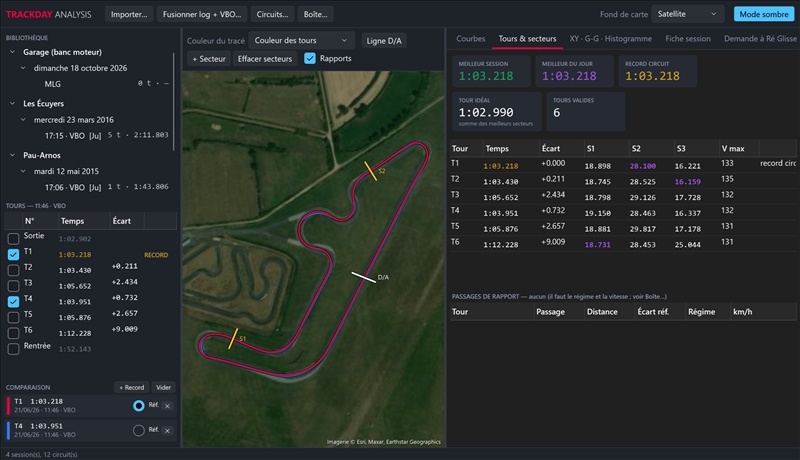Collapse the mardi 12 mai 2015 node
Viewport: 800px width, 460px height.
point(23,171)
